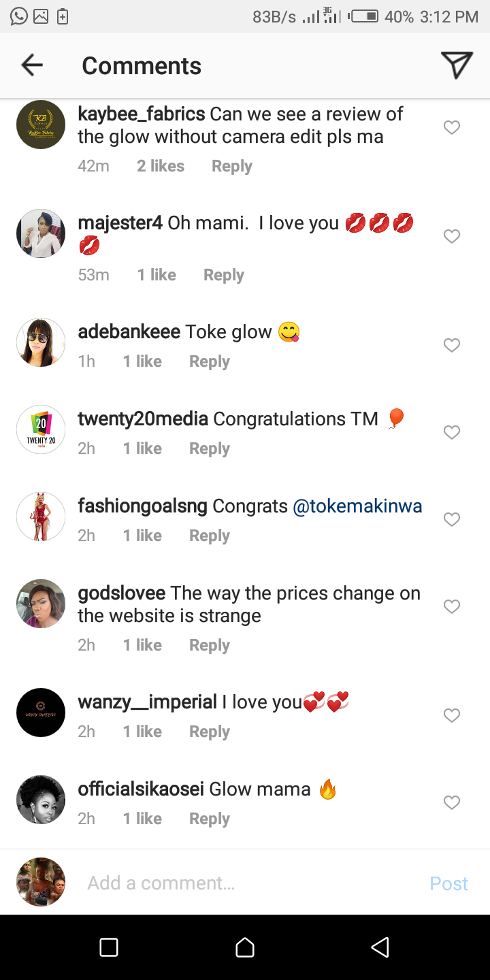Go back using the arrow icon
Screen dimensions: 490x980
coord(32,65)
